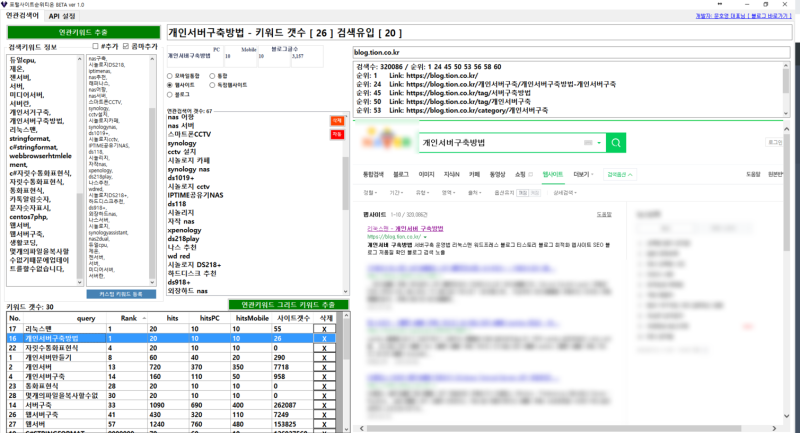Click 연관키워드 그리드 키워드 추출 button

288,304
